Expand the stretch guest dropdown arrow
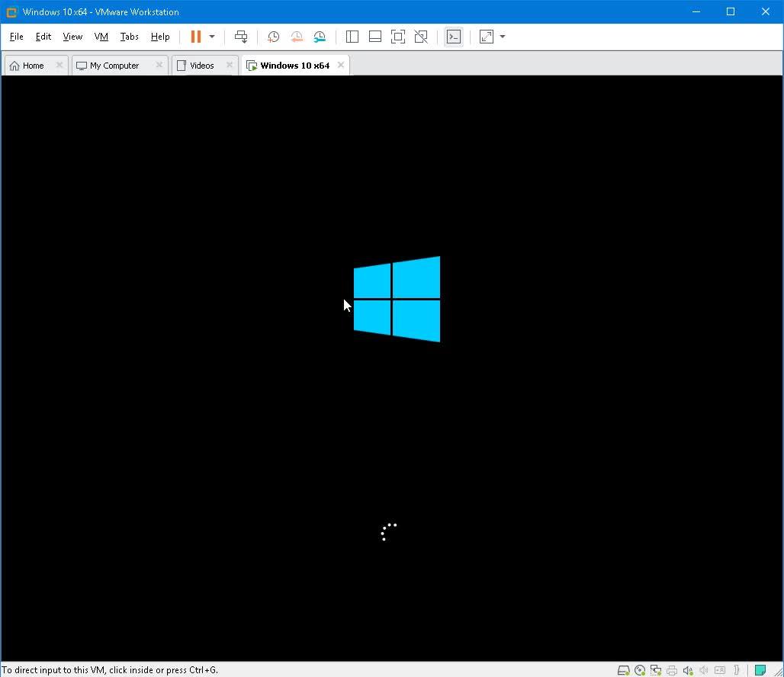This screenshot has height=677, width=784. pos(503,37)
